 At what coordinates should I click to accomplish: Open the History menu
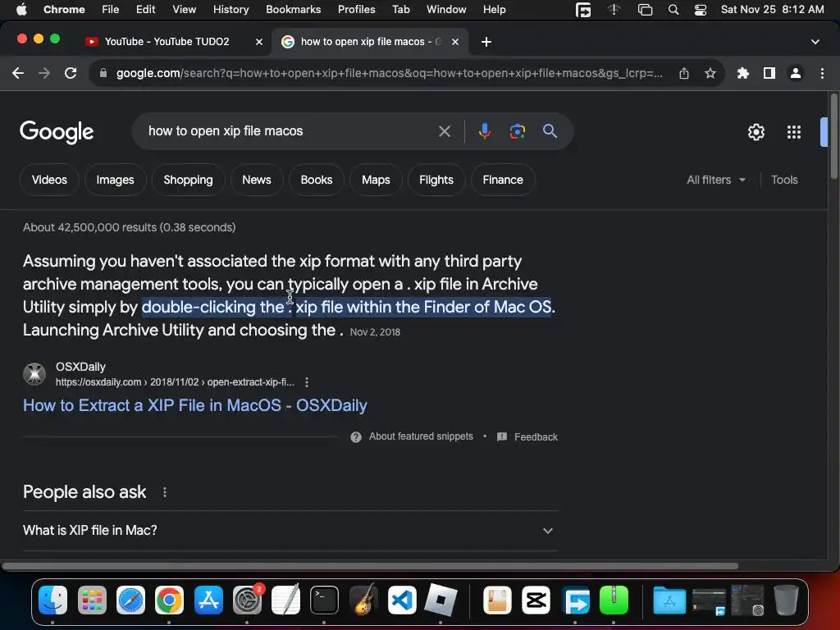(231, 10)
